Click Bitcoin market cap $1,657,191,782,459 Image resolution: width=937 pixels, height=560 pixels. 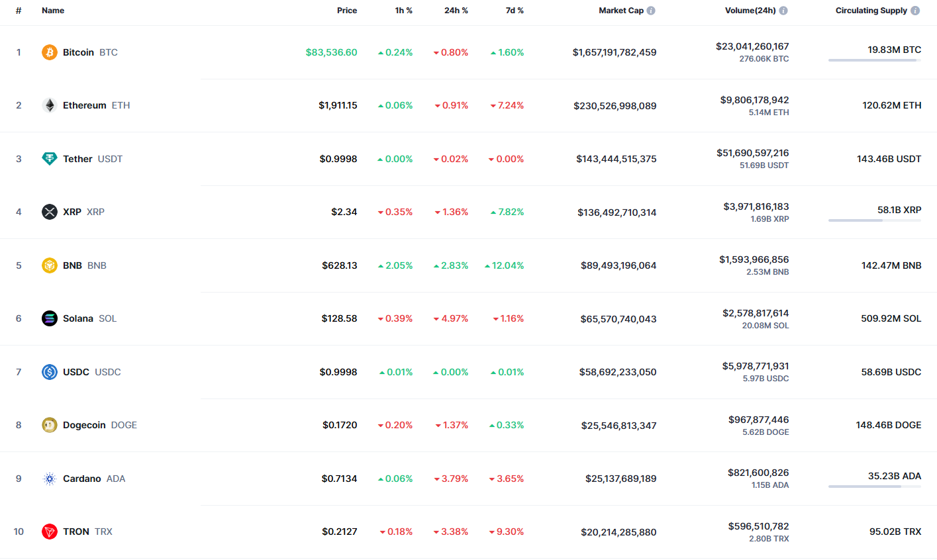[615, 52]
